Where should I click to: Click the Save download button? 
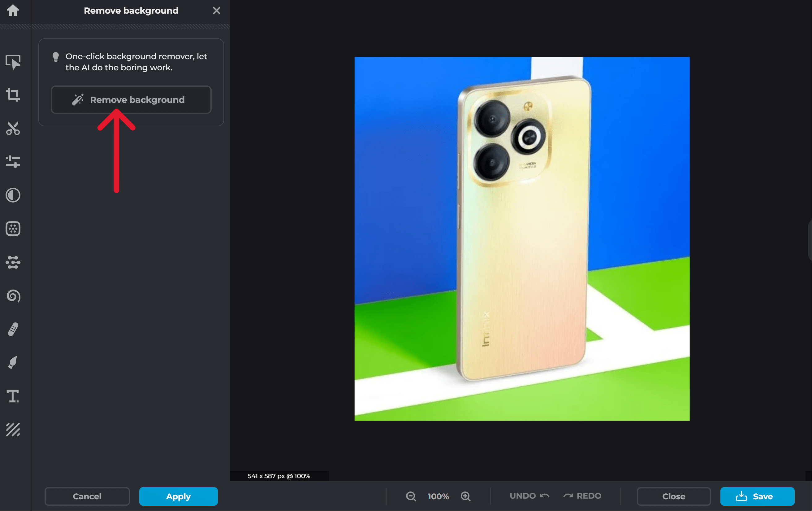tap(757, 496)
